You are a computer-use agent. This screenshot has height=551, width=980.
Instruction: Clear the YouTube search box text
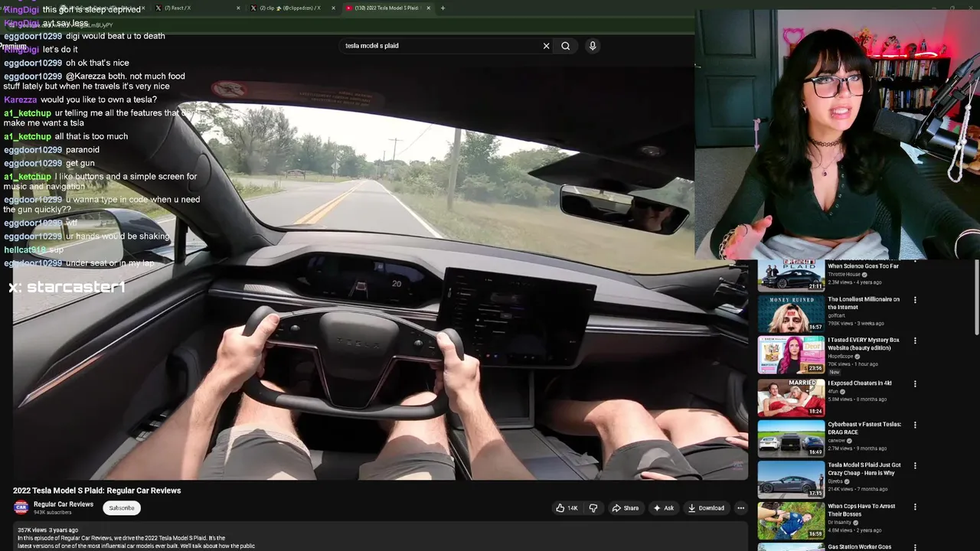[x=546, y=46]
